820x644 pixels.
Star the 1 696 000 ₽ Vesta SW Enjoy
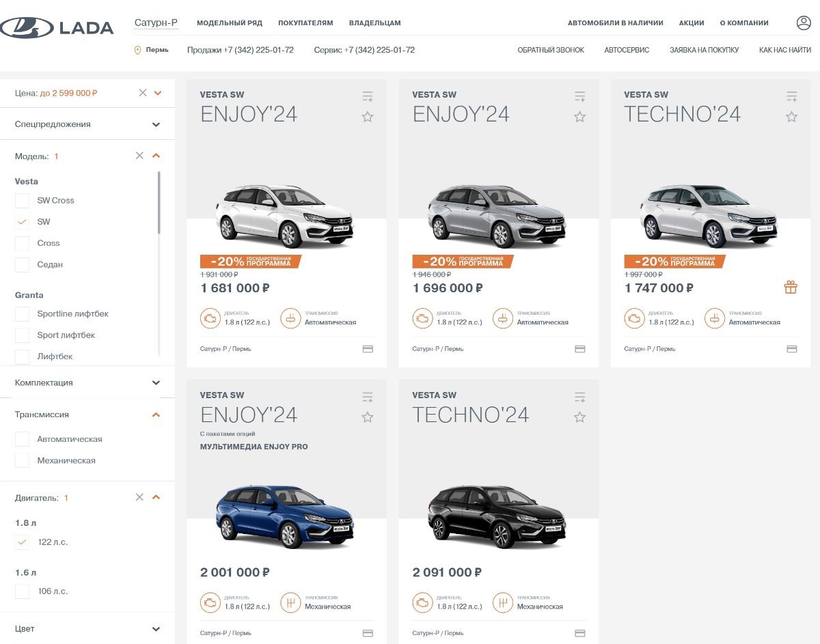click(x=580, y=117)
